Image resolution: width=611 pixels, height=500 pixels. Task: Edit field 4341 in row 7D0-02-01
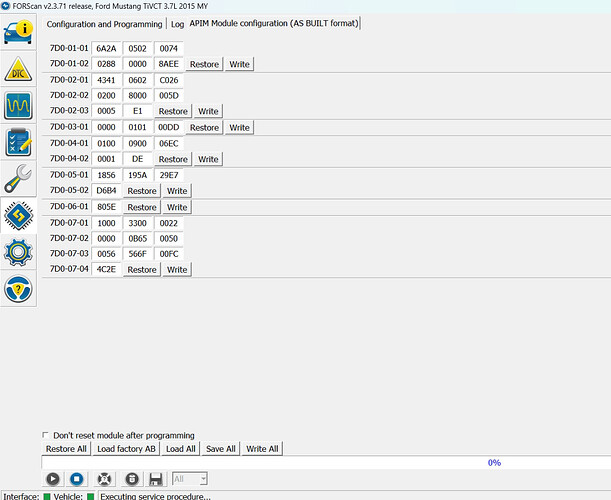(x=106, y=80)
